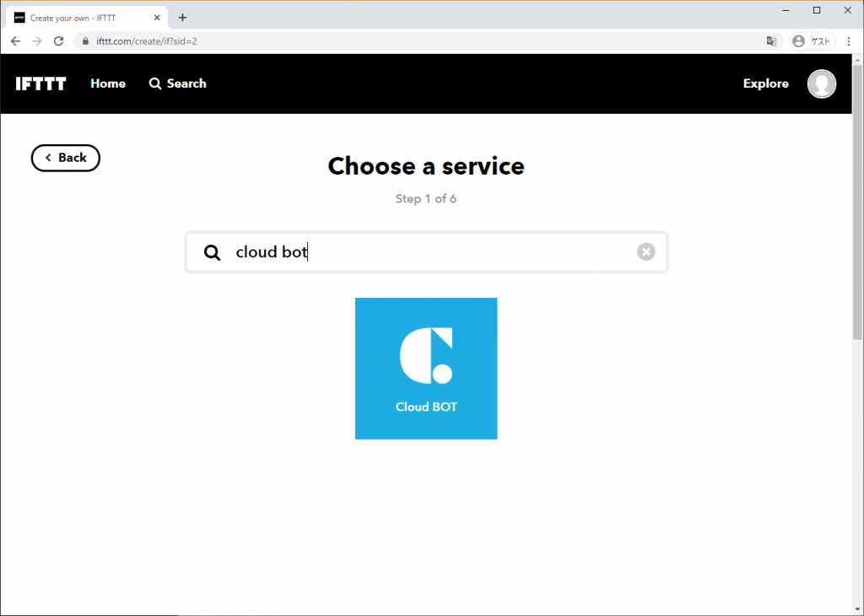Image resolution: width=864 pixels, height=616 pixels.
Task: Click browser back arrow
Action: click(15, 41)
